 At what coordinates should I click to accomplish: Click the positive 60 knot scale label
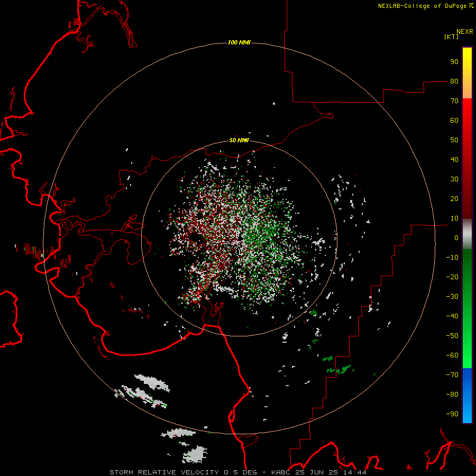(x=454, y=121)
